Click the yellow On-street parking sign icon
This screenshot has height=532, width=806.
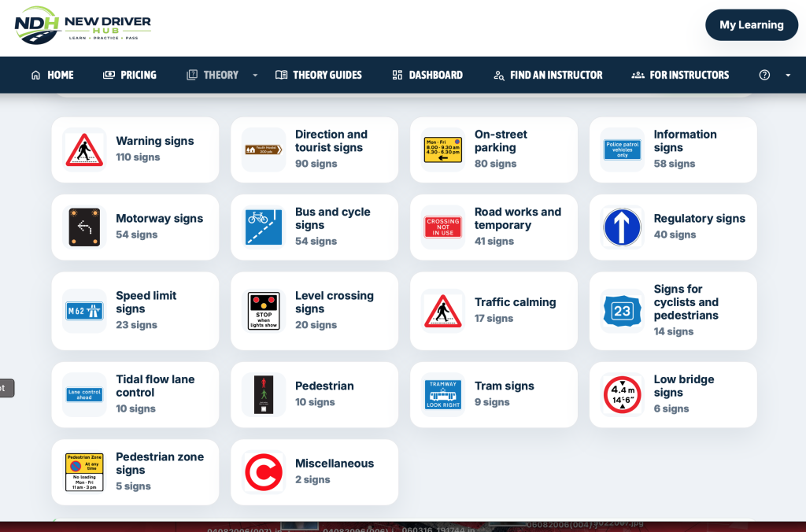click(443, 150)
